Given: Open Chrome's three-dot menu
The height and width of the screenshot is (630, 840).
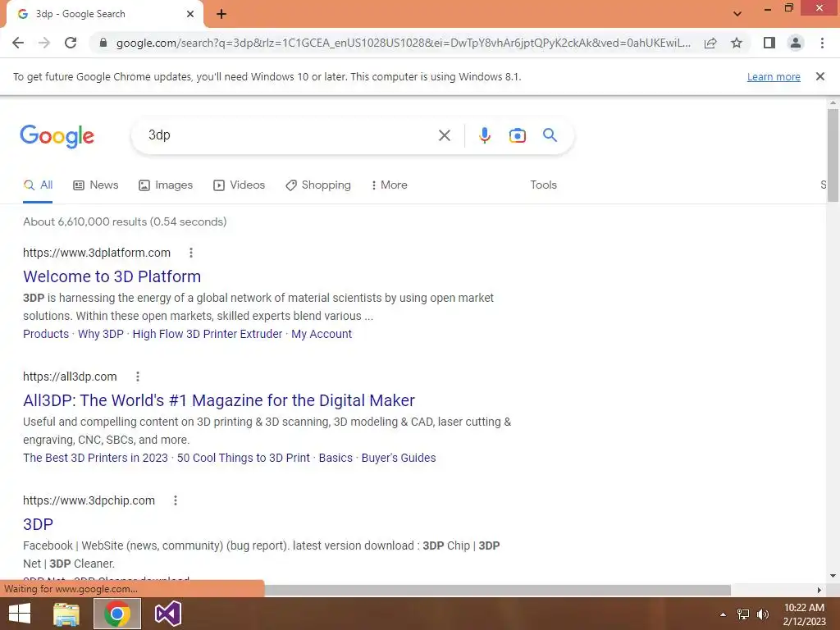Looking at the screenshot, I should click(822, 43).
